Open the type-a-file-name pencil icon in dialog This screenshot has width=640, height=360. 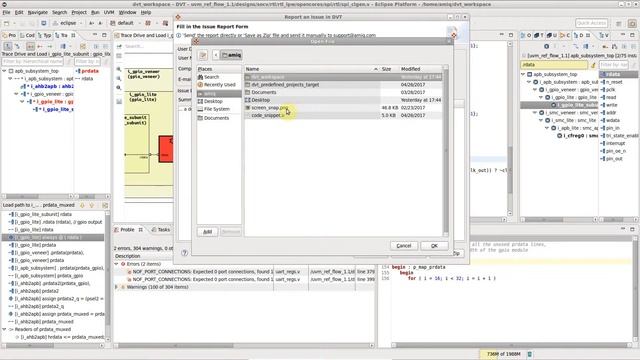(203, 55)
